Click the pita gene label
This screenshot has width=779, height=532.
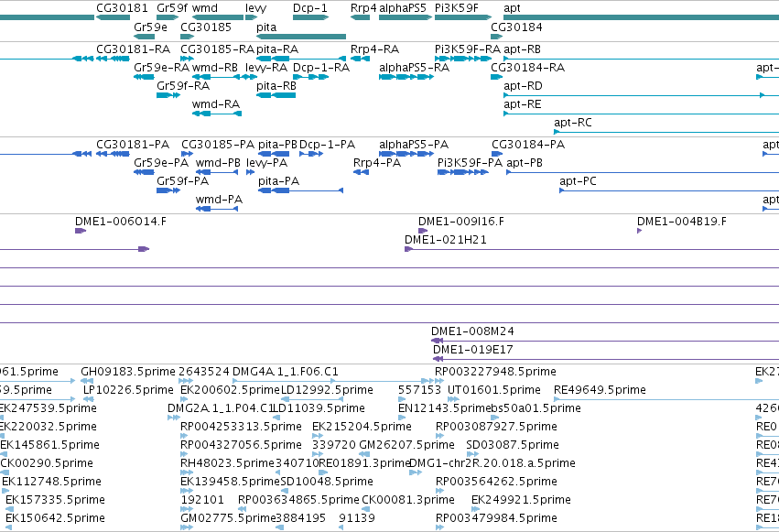tap(266, 27)
